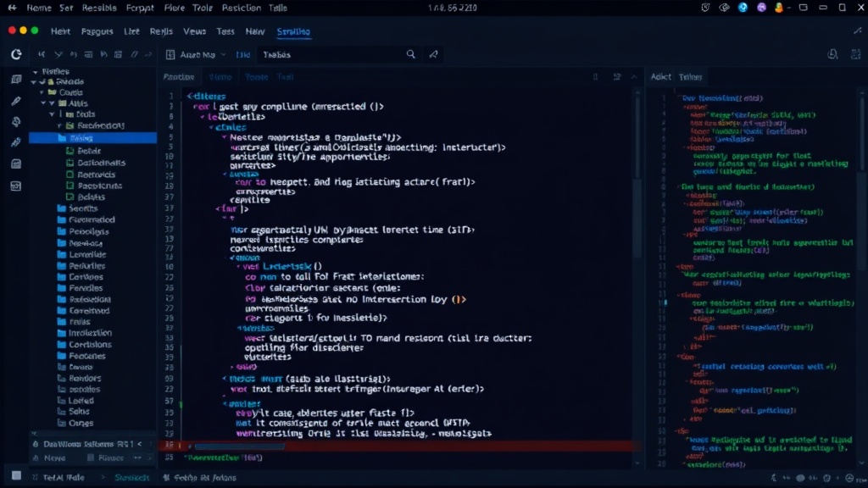The height and width of the screenshot is (488, 868).
Task: Click the branch entry in the status bar
Action: pos(200,478)
